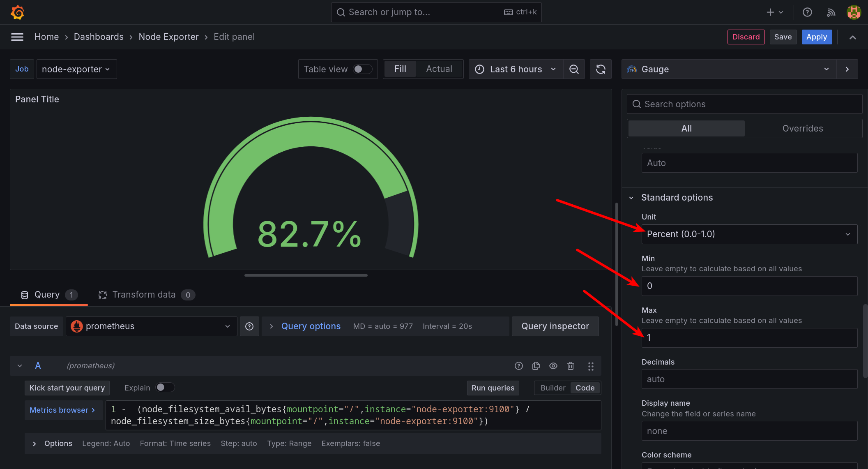
Task: Apply panel changes
Action: pos(817,37)
